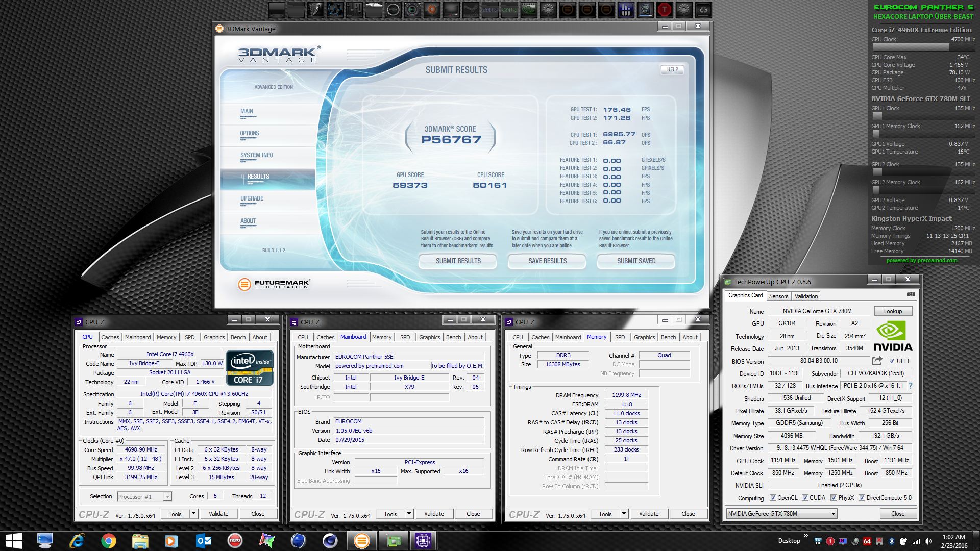Open Google Chrome from the taskbar
The height and width of the screenshot is (551, 980).
click(x=108, y=541)
